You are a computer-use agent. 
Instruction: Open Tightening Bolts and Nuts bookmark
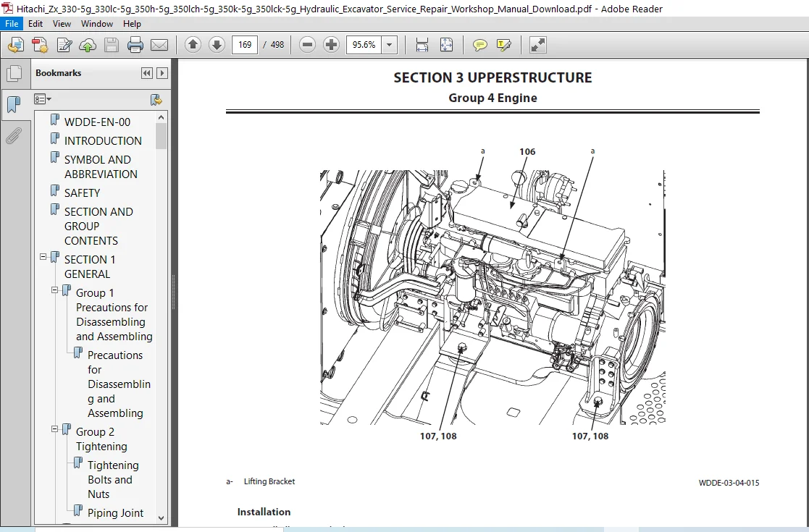coord(113,479)
